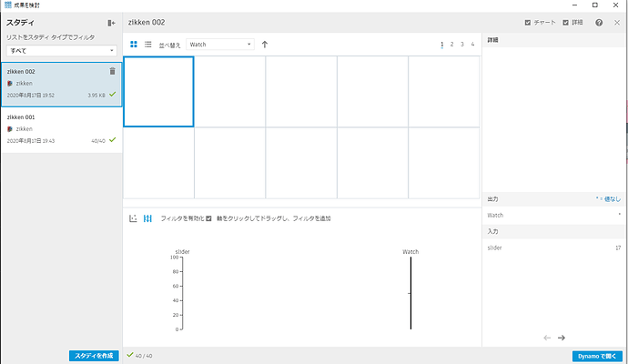Click the Watch axis in chart

click(410, 293)
